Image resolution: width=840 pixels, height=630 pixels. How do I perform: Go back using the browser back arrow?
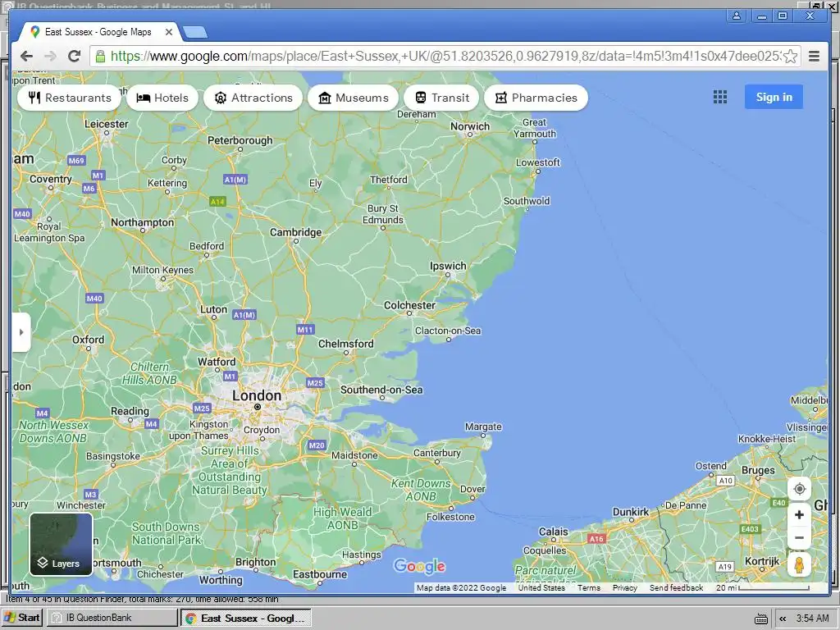(26, 56)
